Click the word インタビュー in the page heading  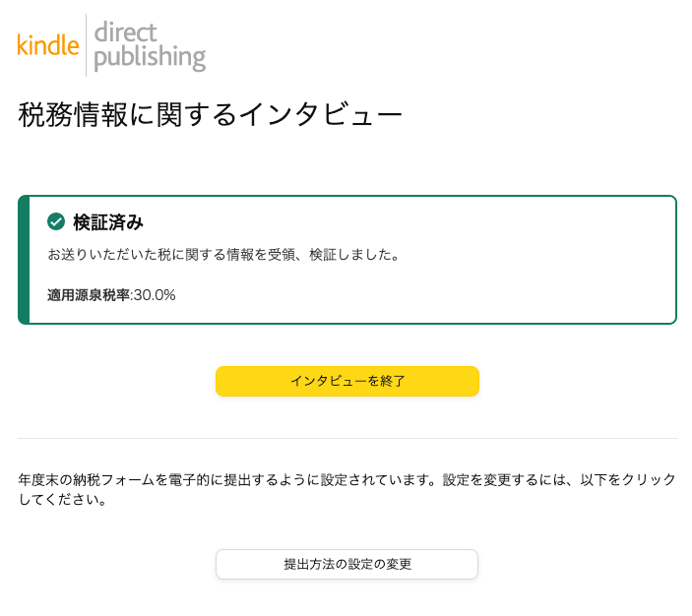320,115
